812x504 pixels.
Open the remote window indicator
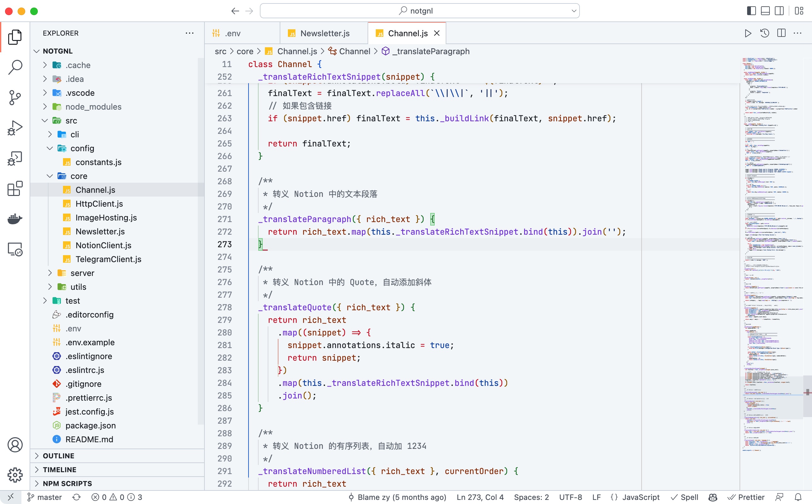11,497
